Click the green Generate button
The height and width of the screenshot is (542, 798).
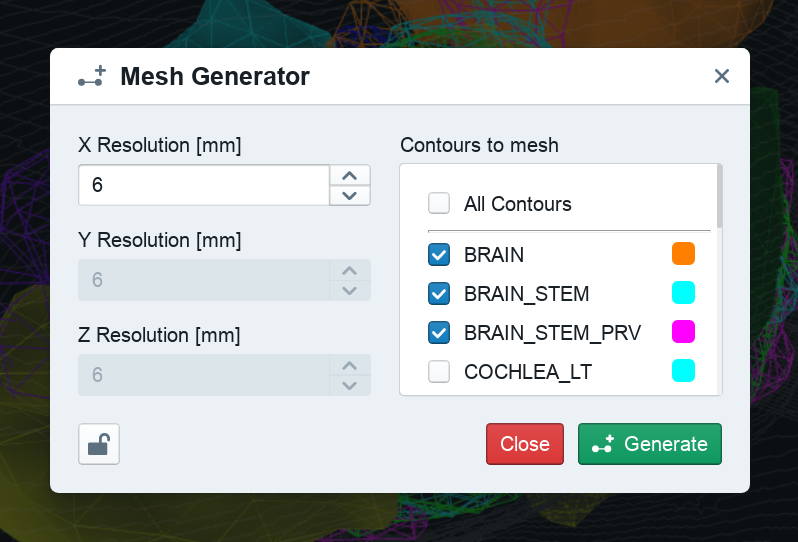649,444
